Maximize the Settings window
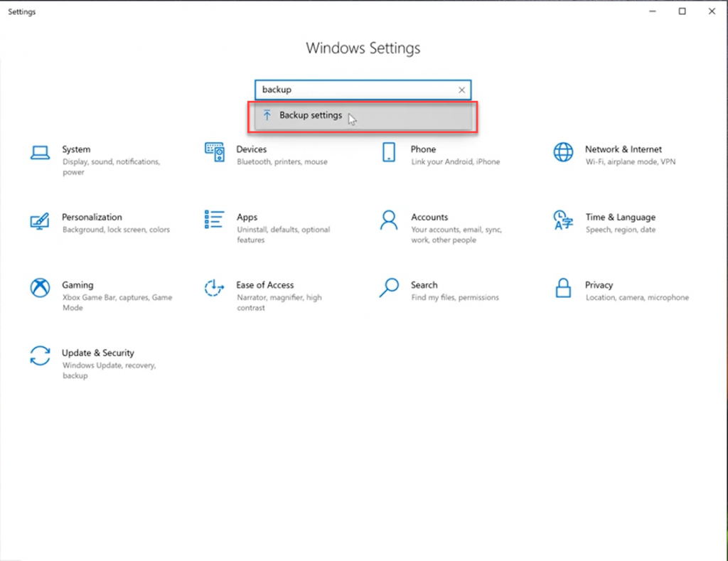 pos(682,11)
